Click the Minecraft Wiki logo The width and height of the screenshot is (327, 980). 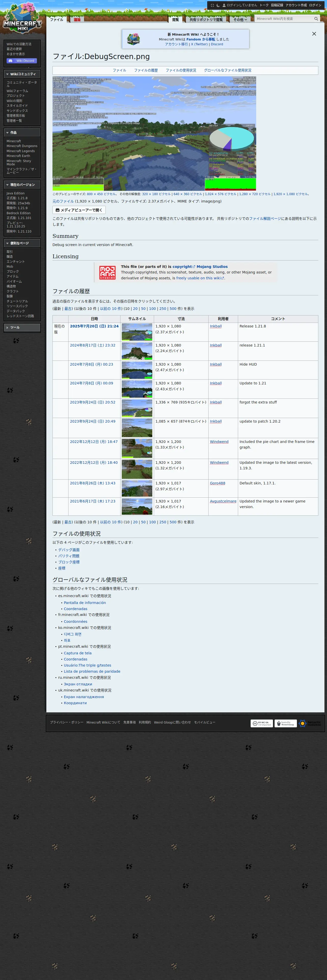tap(22, 18)
